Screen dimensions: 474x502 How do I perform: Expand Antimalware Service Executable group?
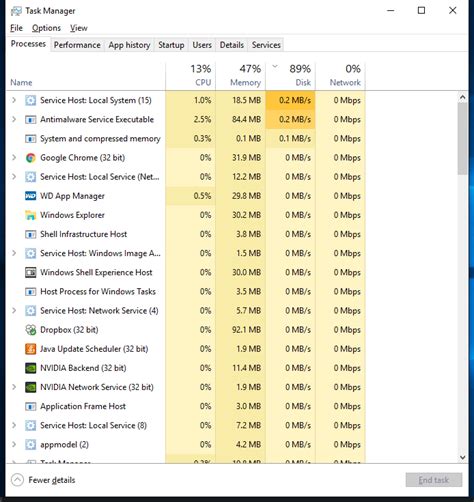point(14,119)
